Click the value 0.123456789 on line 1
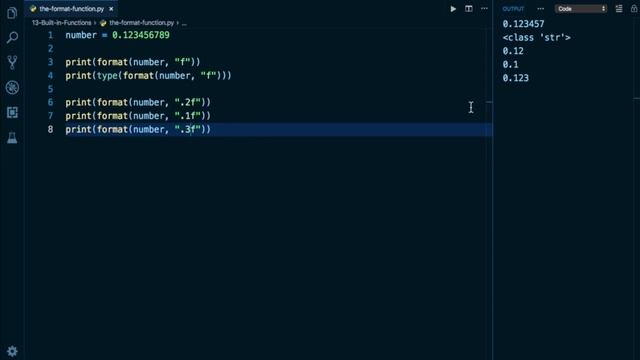 point(141,35)
